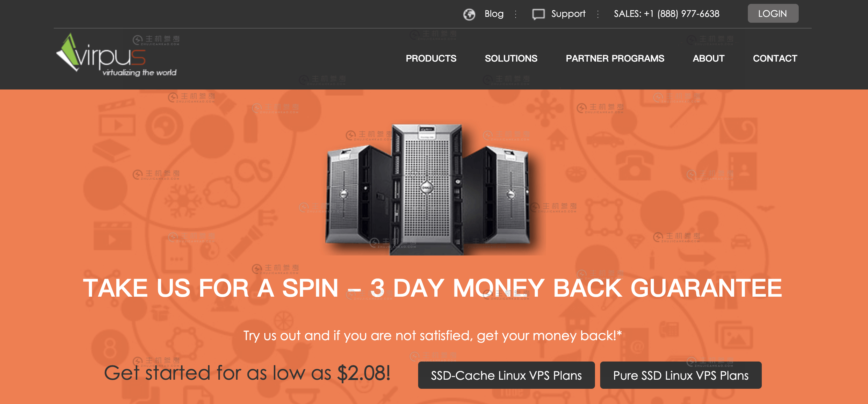868x404 pixels.
Task: Click the 'virtualizing the world' tagline
Action: 139,73
